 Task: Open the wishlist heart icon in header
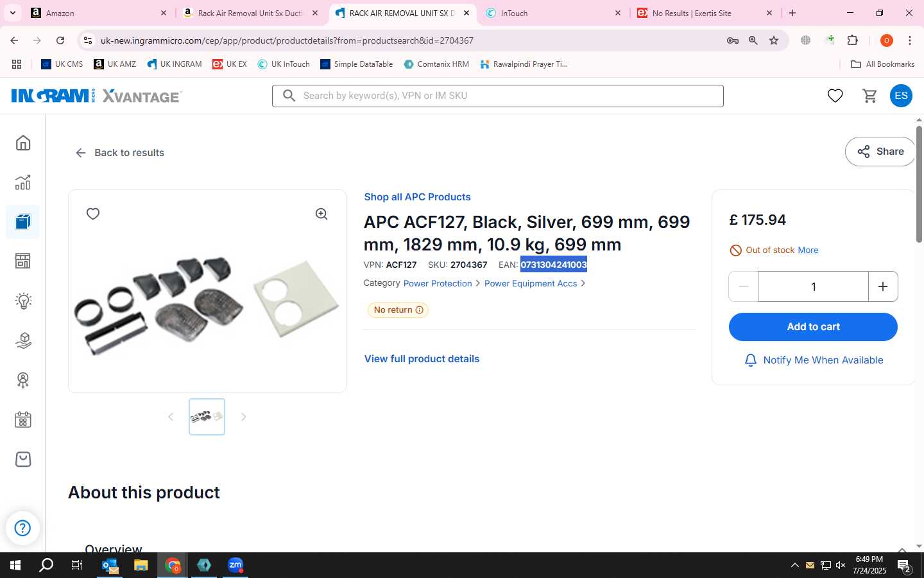(835, 96)
